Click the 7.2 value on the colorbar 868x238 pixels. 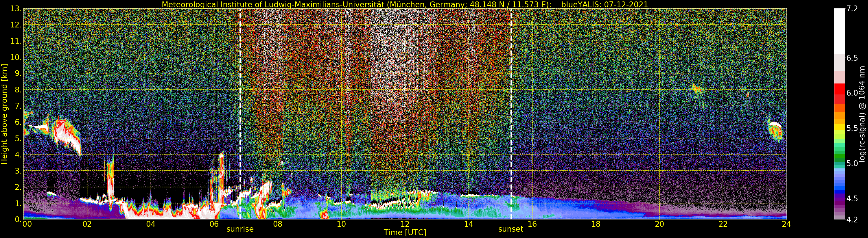click(852, 9)
